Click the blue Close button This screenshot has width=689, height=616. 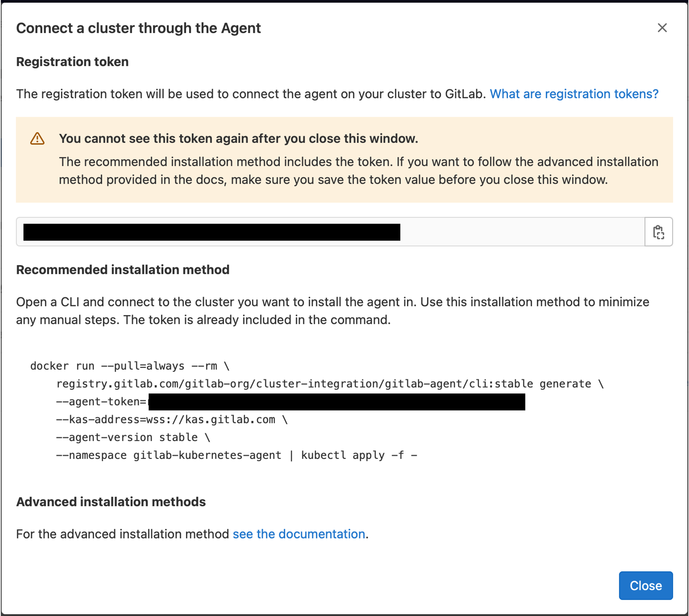(646, 586)
